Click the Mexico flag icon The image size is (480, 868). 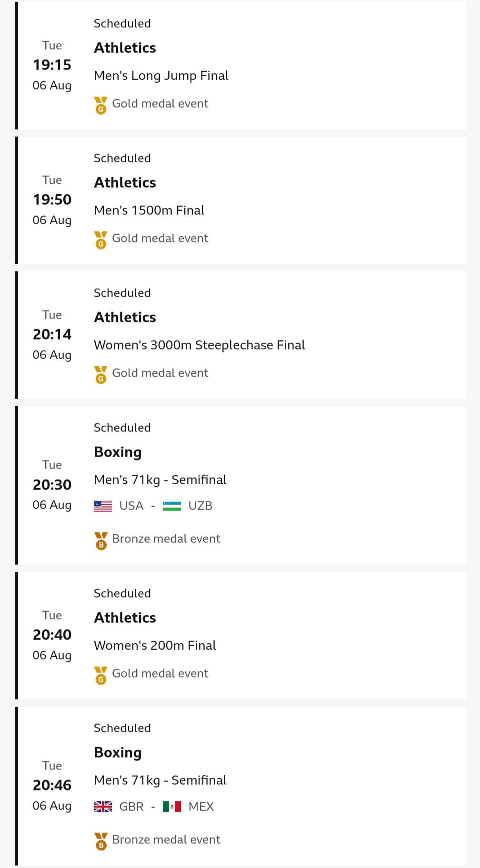coord(171,807)
